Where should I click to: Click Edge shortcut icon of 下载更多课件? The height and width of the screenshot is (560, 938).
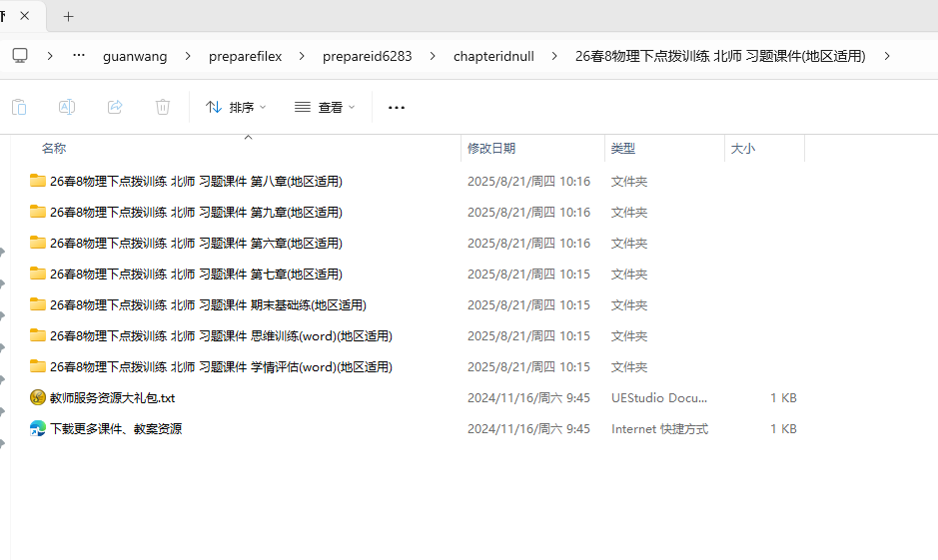pyautogui.click(x=38, y=428)
